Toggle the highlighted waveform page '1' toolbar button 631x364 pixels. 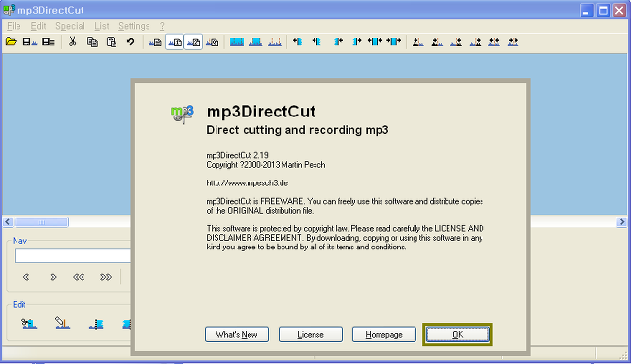tap(175, 42)
